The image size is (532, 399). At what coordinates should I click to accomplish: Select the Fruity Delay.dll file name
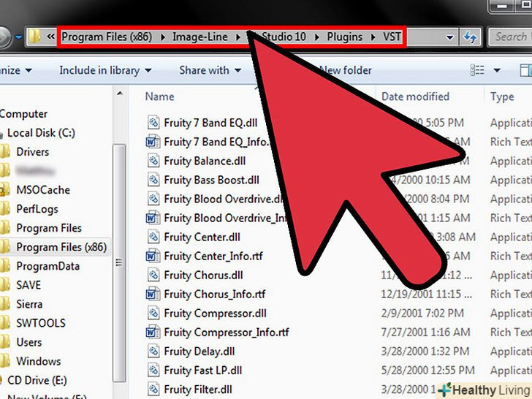pos(199,351)
